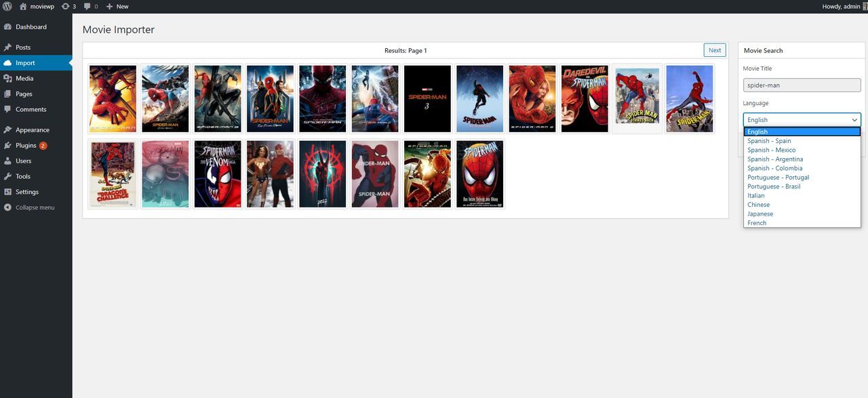The width and height of the screenshot is (868, 398).
Task: Select Spanish - Argentina option
Action: [x=802, y=159]
